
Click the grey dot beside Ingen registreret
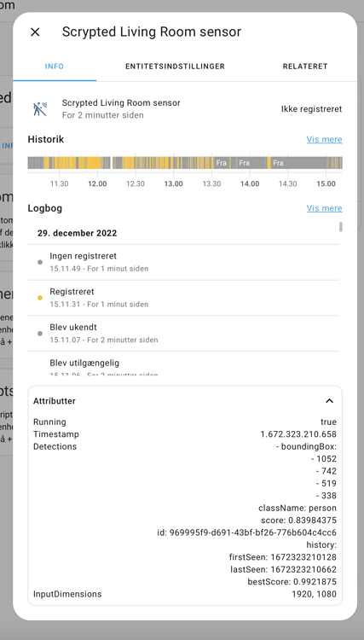40,263
